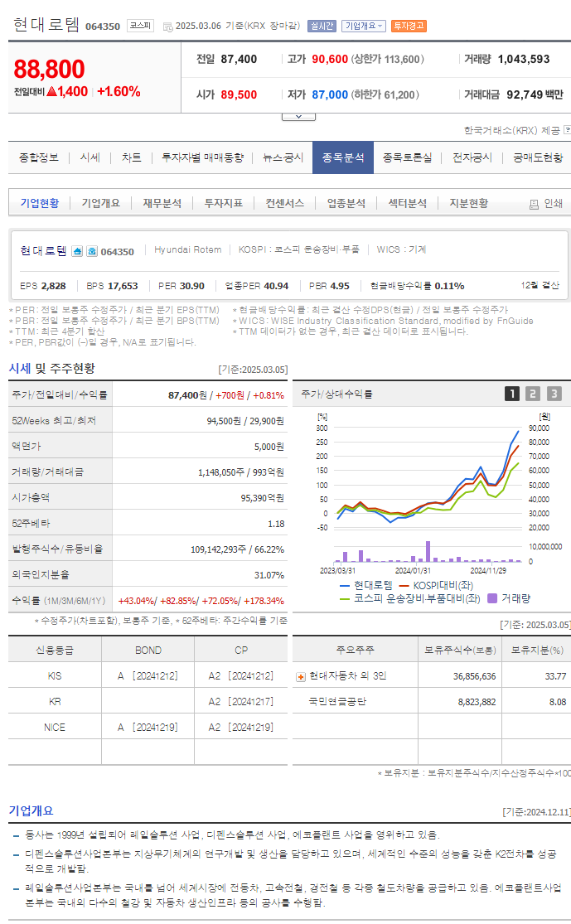Click the homepage icon beside 현대로템 name

(x=77, y=252)
